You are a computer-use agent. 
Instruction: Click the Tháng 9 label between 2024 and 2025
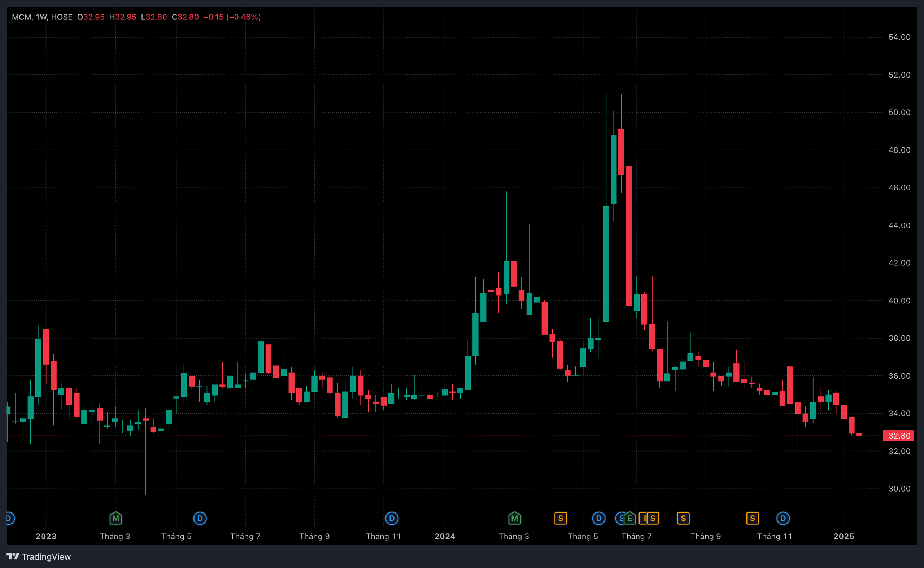706,537
